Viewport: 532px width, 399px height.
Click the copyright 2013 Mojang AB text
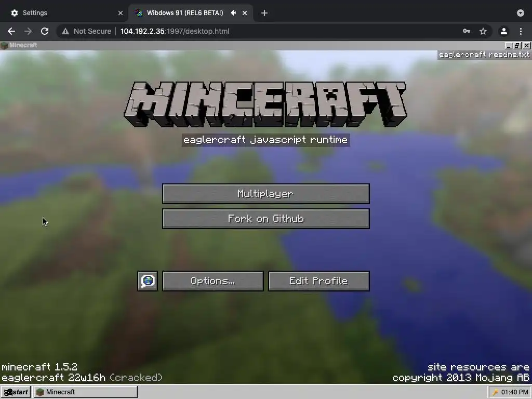point(461,377)
